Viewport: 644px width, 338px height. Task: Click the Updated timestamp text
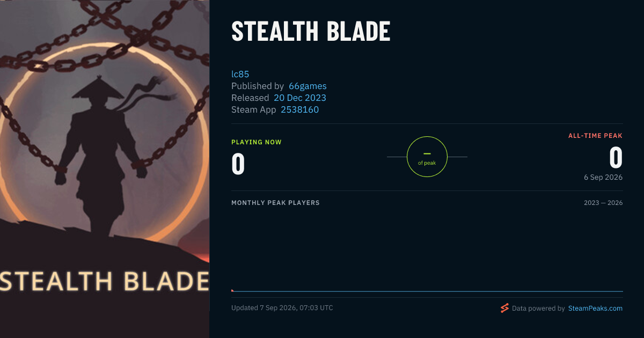282,308
